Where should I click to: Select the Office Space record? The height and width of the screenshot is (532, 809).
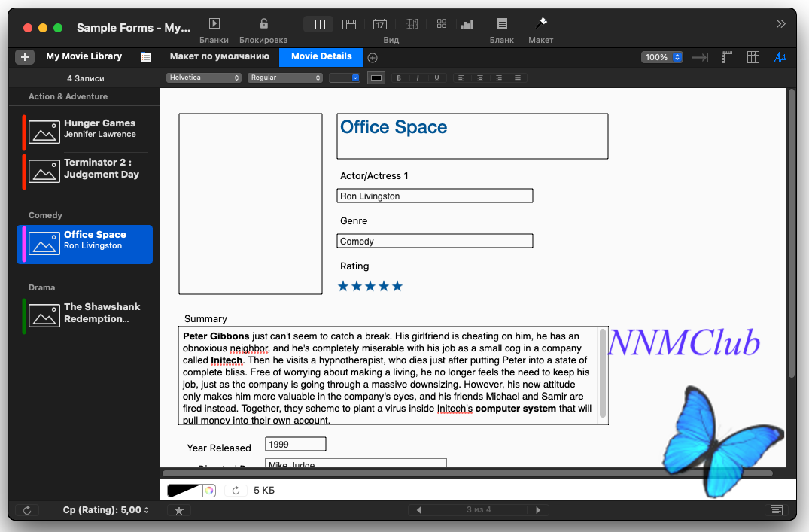84,244
